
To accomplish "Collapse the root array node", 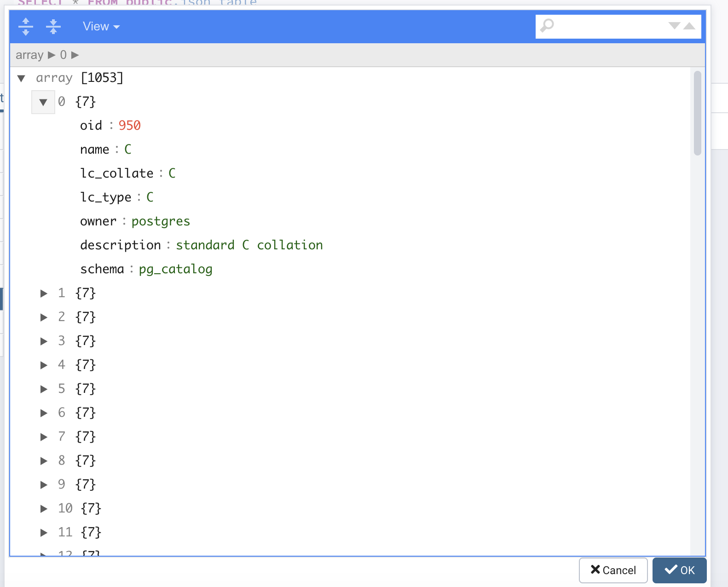I will point(21,78).
